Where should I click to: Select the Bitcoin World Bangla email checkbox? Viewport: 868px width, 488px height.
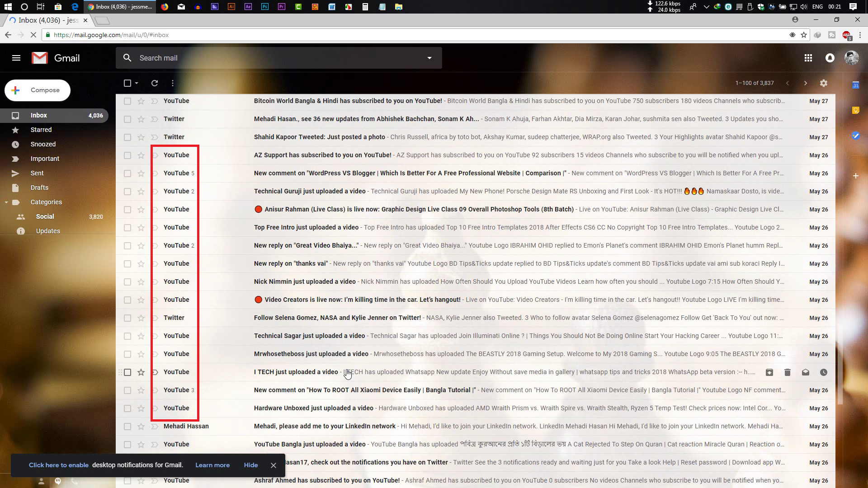127,101
